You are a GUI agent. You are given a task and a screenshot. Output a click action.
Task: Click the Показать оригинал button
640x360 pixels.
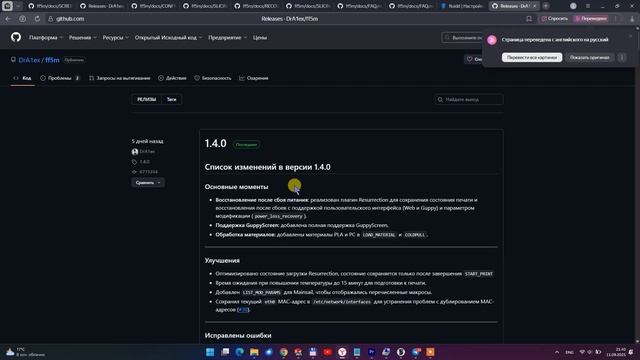tap(589, 58)
